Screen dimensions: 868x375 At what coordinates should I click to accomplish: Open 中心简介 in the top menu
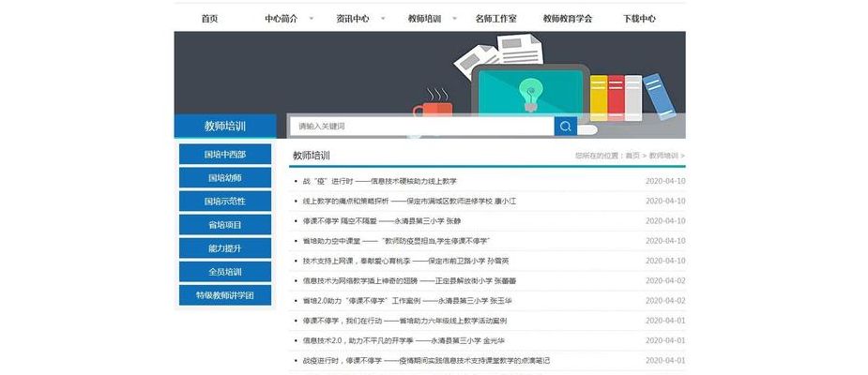[282, 18]
